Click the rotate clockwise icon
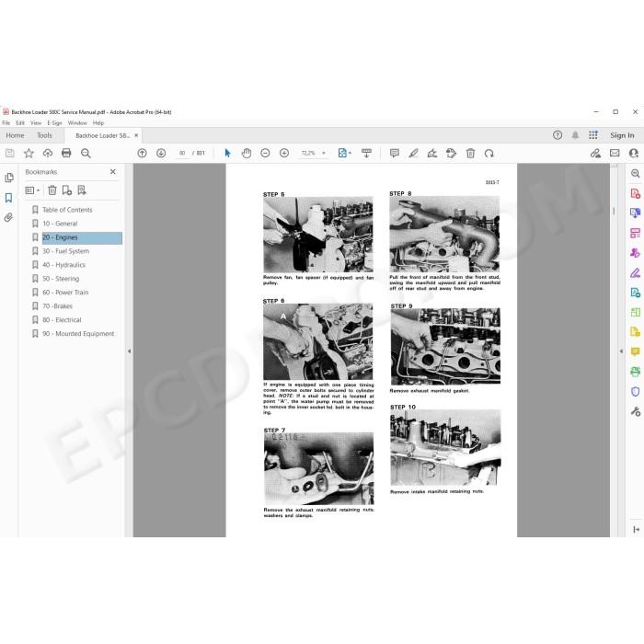 tap(489, 154)
